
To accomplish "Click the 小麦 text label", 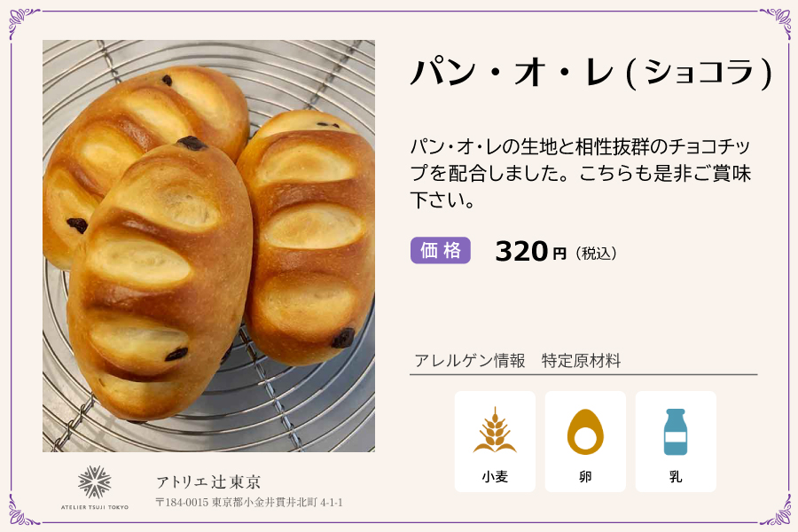I will (x=495, y=476).
